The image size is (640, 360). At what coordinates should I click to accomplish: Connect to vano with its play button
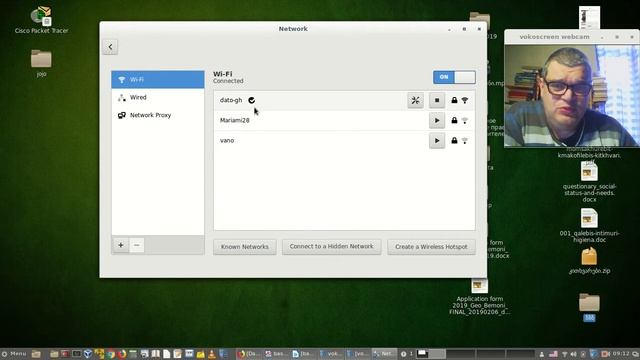pos(437,141)
